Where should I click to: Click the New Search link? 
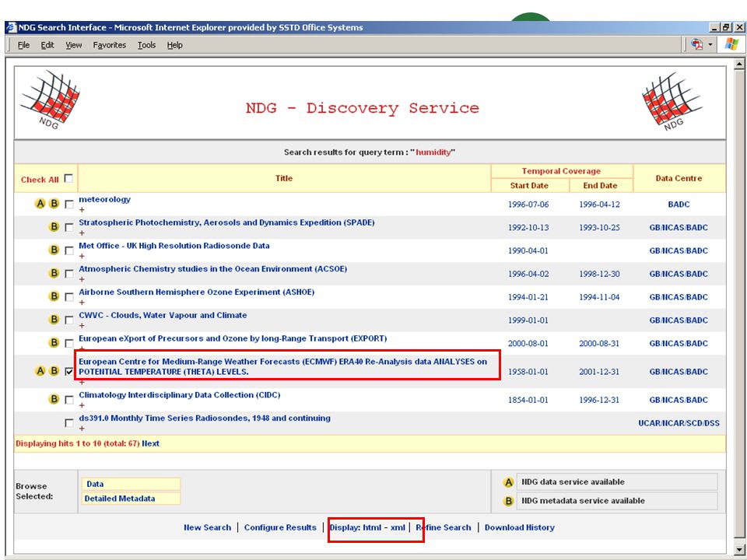(207, 527)
